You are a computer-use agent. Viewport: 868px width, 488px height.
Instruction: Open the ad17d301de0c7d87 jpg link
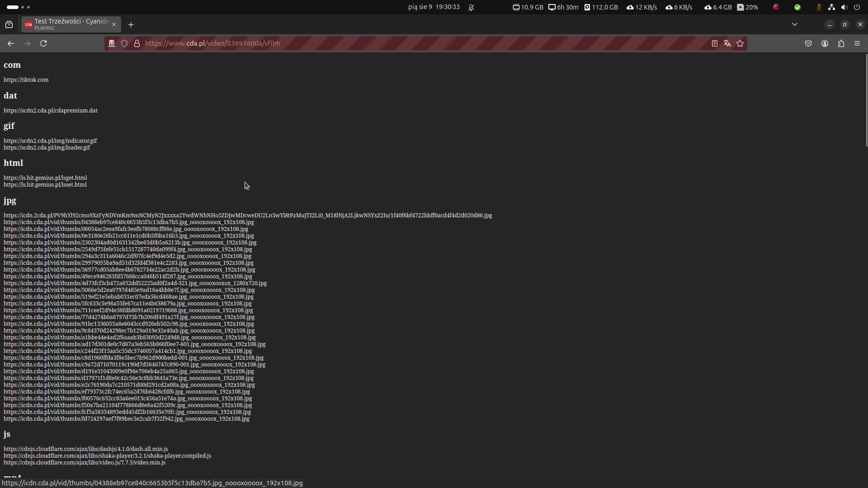coord(135,344)
